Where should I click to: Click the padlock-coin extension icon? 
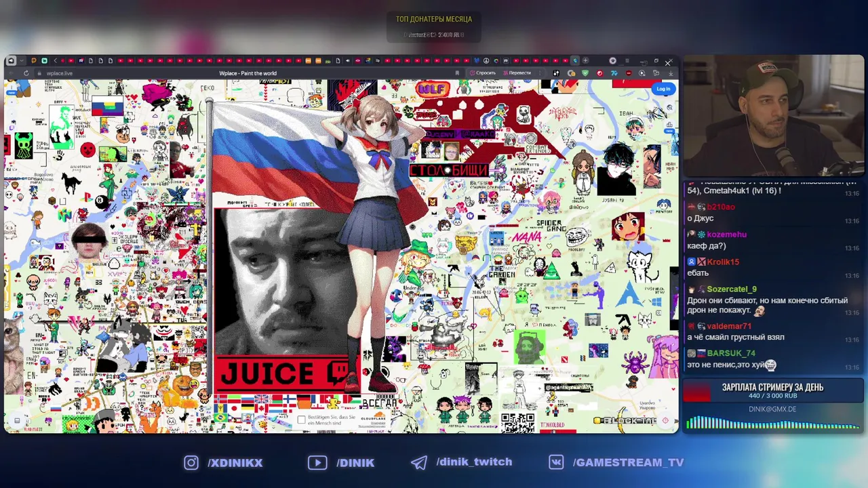(571, 73)
